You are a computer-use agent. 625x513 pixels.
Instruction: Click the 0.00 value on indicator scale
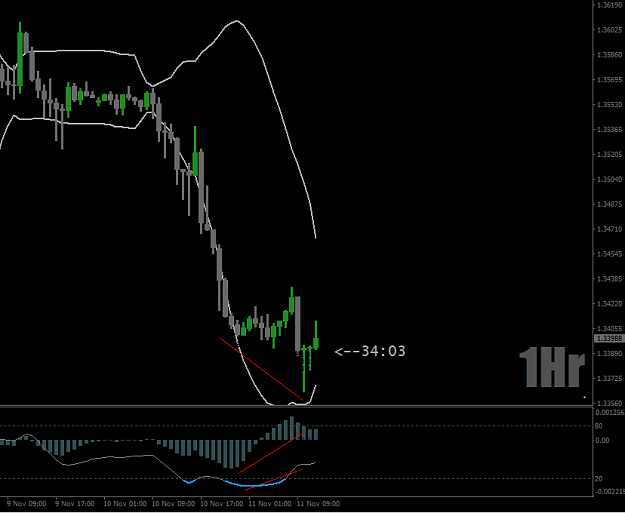[602, 440]
